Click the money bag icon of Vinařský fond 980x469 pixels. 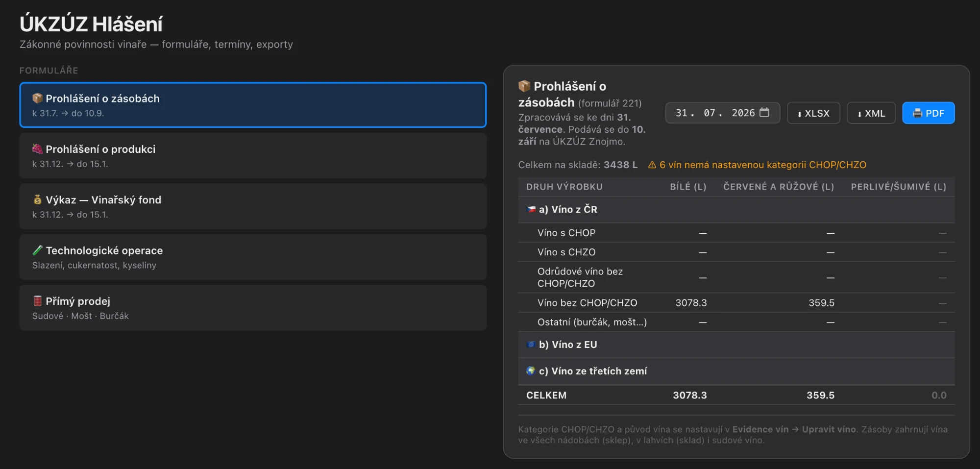[x=37, y=199]
